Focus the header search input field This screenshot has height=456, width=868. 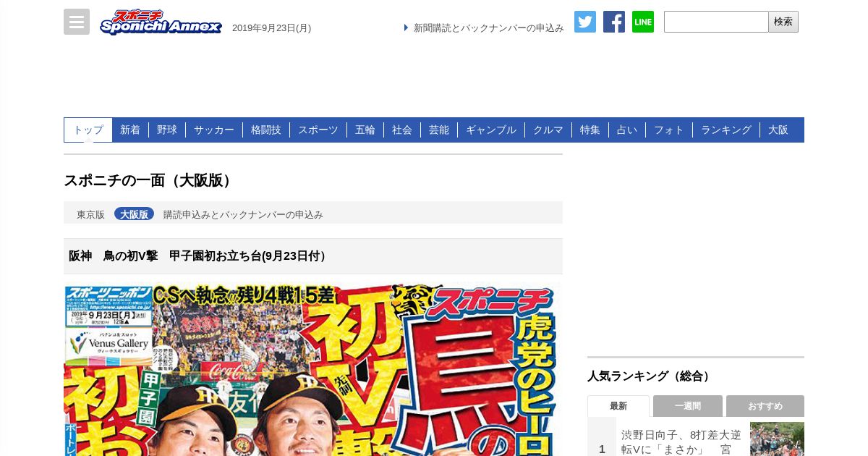coord(716,22)
